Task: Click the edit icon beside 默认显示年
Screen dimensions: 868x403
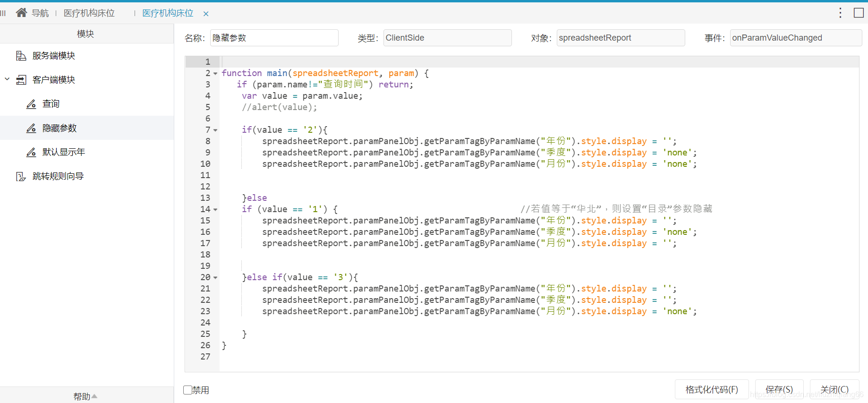Action: coord(31,152)
